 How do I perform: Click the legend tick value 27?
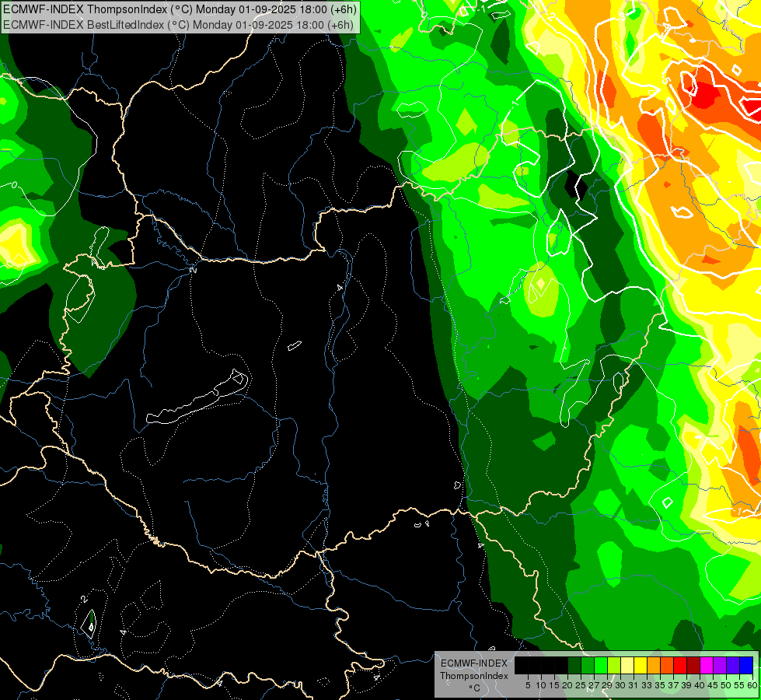(594, 685)
